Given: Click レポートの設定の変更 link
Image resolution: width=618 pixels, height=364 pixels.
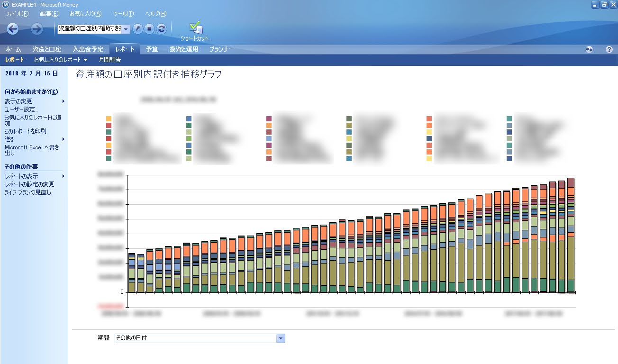Looking at the screenshot, I should [29, 184].
